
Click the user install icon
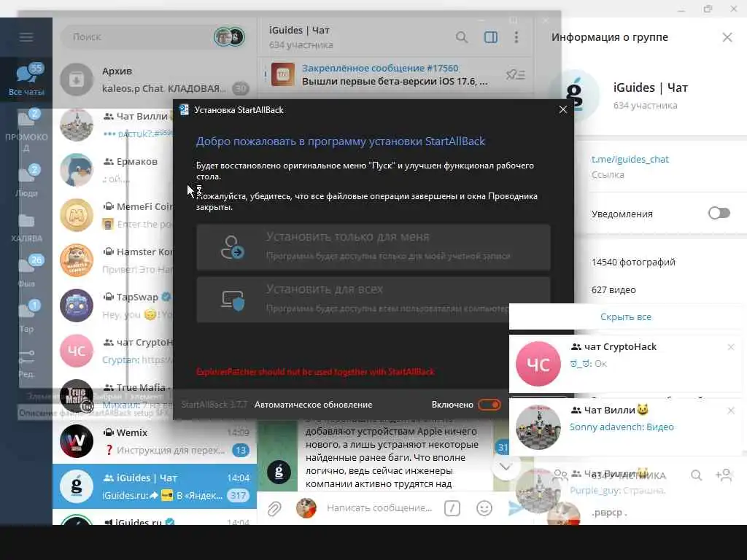232,248
